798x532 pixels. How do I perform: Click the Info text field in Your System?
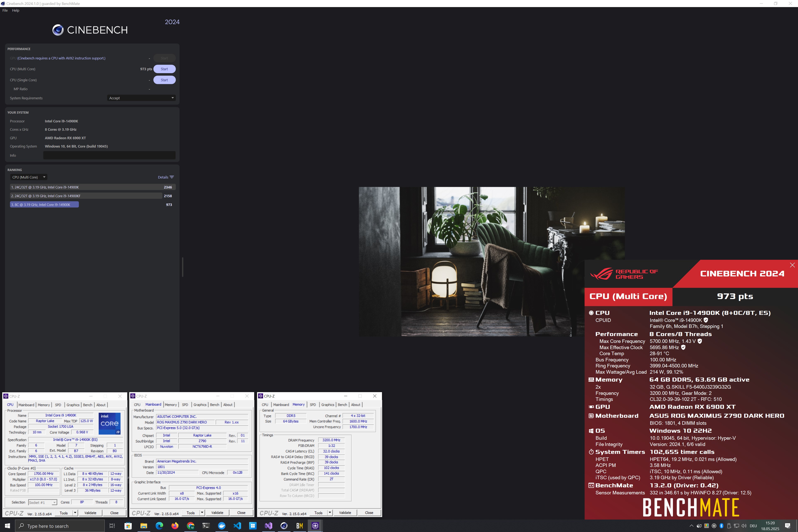pos(109,155)
